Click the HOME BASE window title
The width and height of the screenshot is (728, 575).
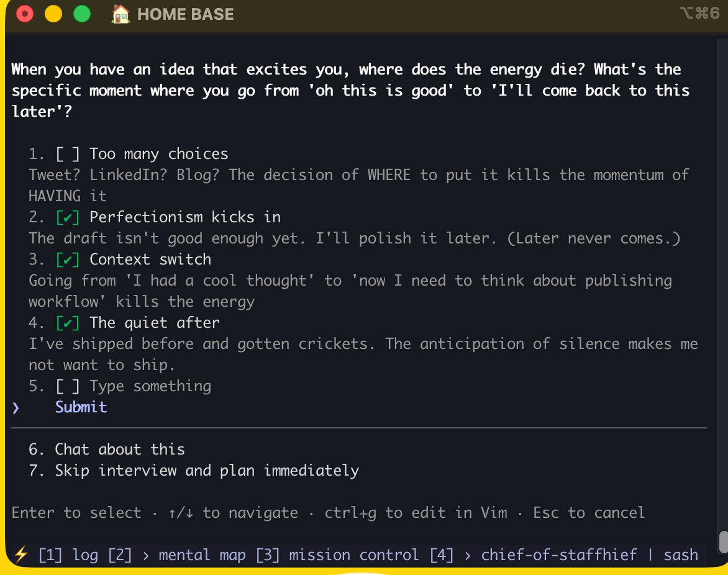click(186, 14)
